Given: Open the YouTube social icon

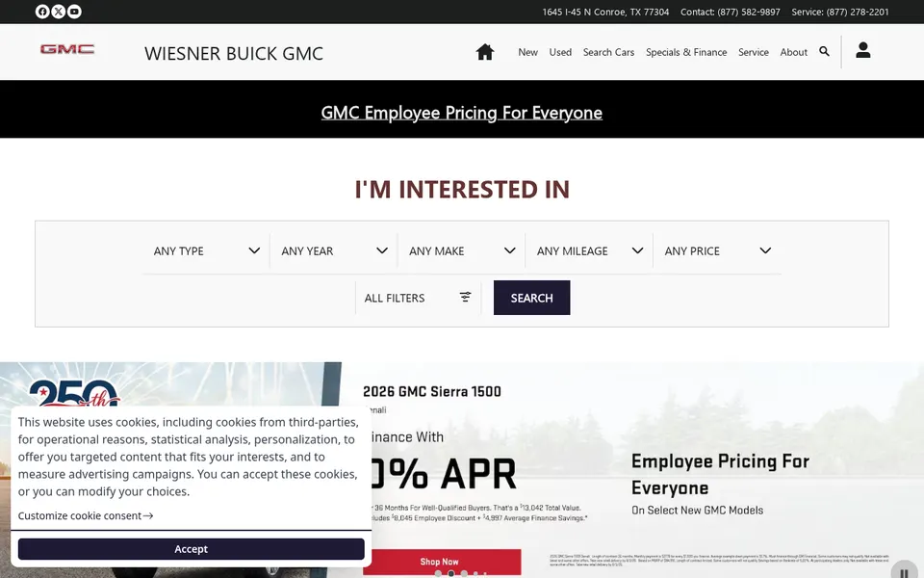Looking at the screenshot, I should pos(74,12).
